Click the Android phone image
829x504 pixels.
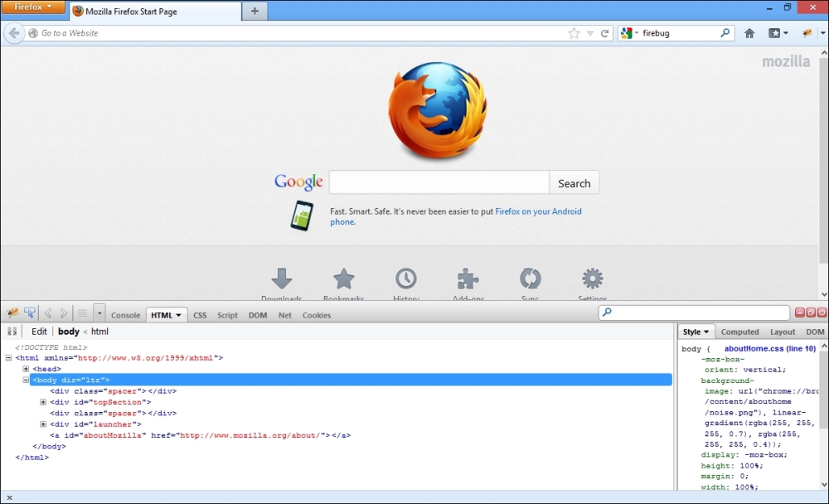pos(302,216)
